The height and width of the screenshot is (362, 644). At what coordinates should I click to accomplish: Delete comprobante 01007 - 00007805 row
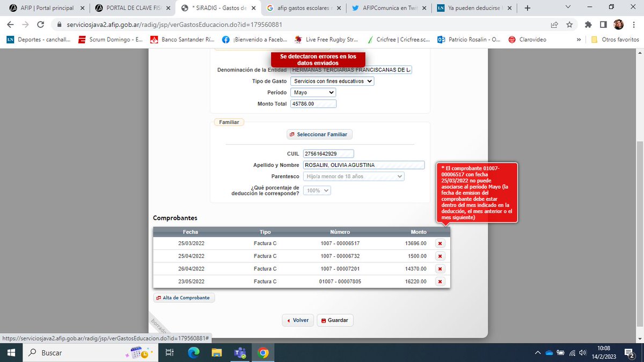click(x=440, y=282)
